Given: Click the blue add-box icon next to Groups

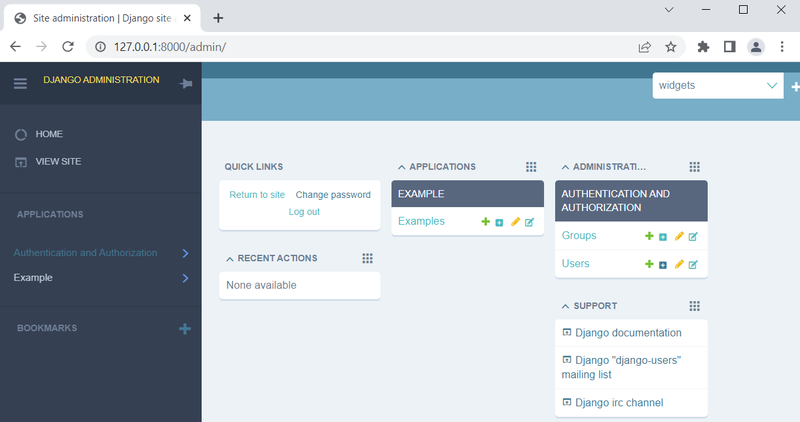Looking at the screenshot, I should [663, 237].
